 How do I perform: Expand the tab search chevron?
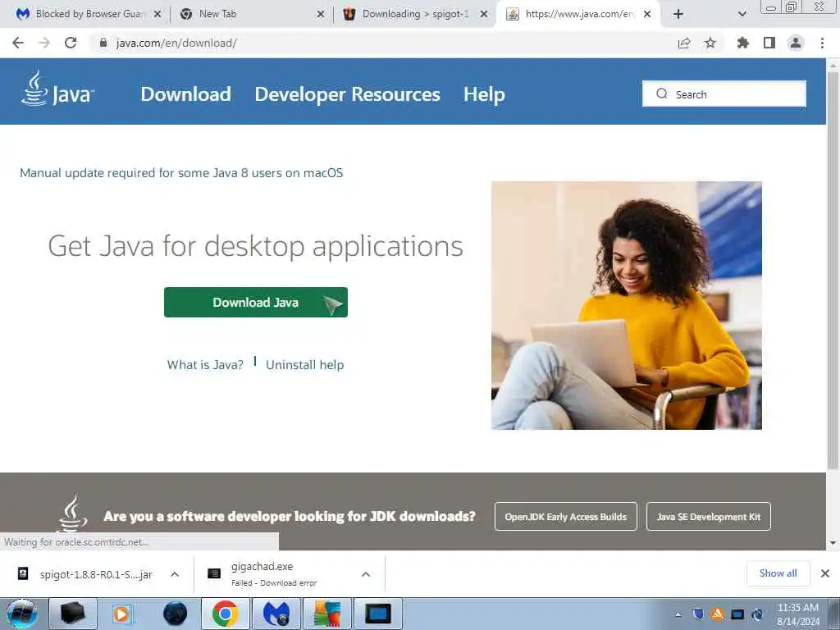coord(742,14)
